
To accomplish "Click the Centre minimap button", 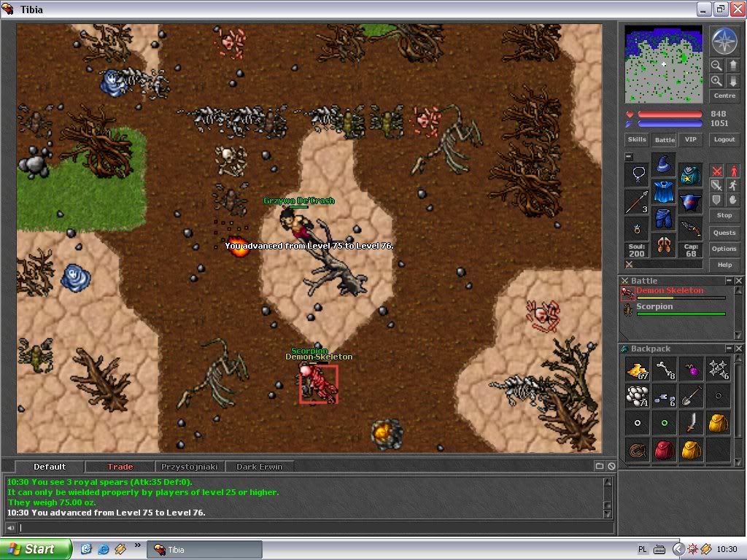I will coord(724,96).
